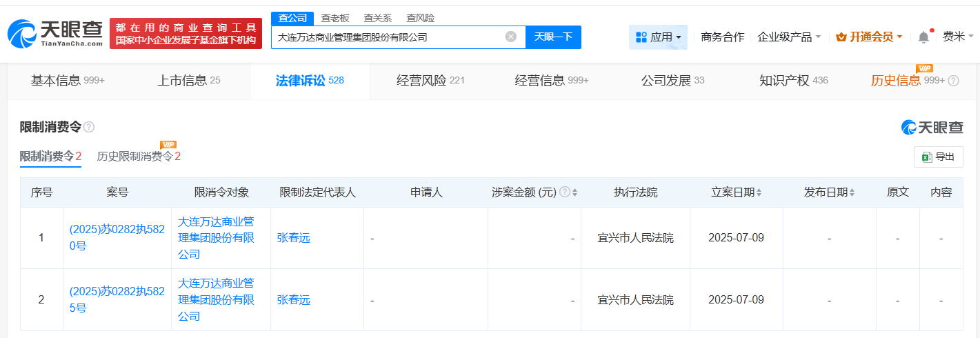Image resolution: width=980 pixels, height=338 pixels.
Task: Open the 费米 user account menu
Action: [958, 37]
